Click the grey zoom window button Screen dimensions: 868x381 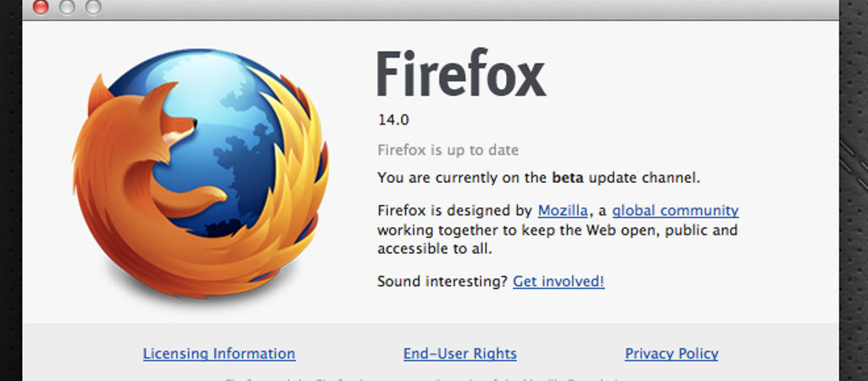click(93, 6)
